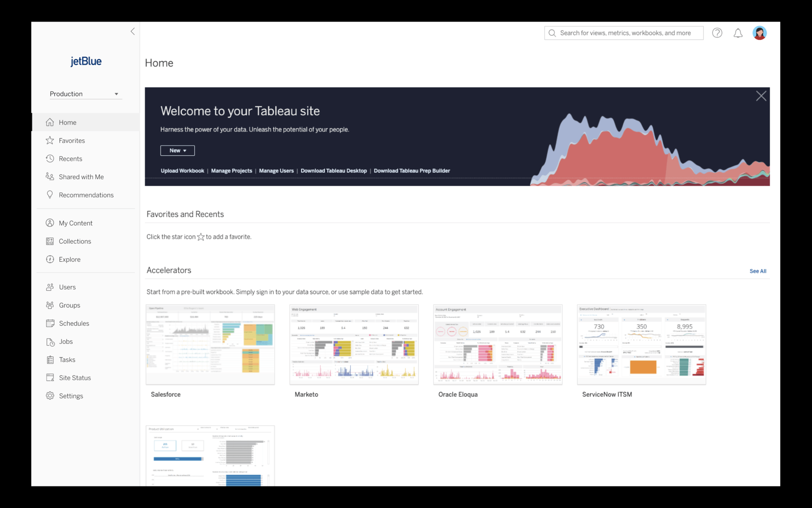Image resolution: width=812 pixels, height=508 pixels.
Task: Click the search input field
Action: (624, 33)
